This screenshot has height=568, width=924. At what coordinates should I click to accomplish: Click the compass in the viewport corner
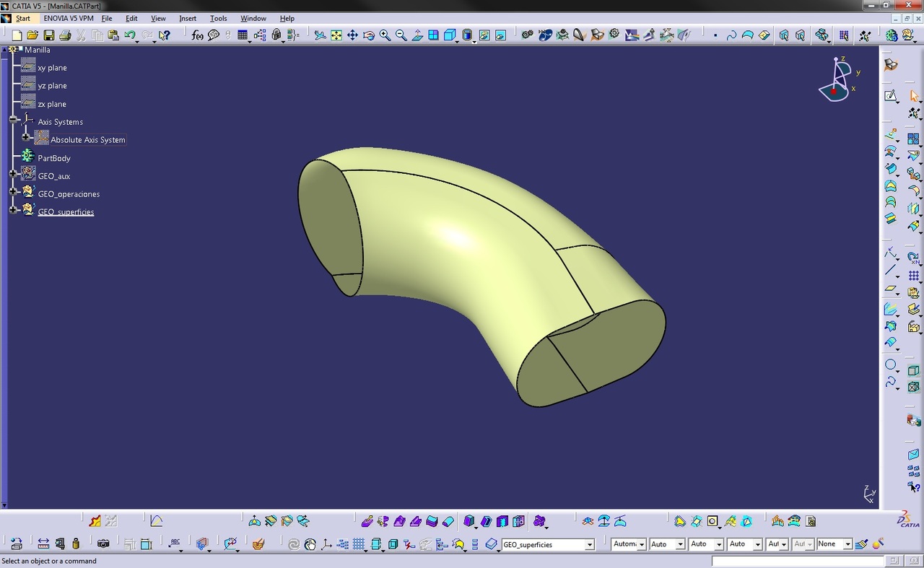click(837, 79)
